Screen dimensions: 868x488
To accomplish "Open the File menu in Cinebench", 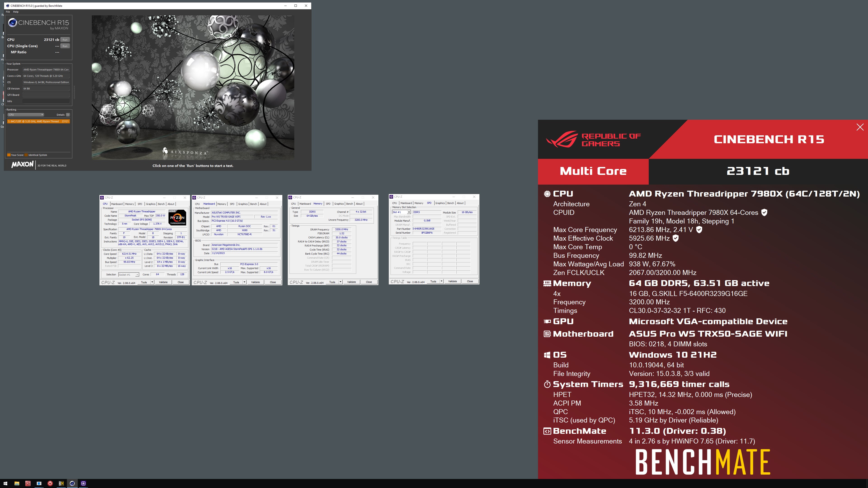I will pos(8,12).
